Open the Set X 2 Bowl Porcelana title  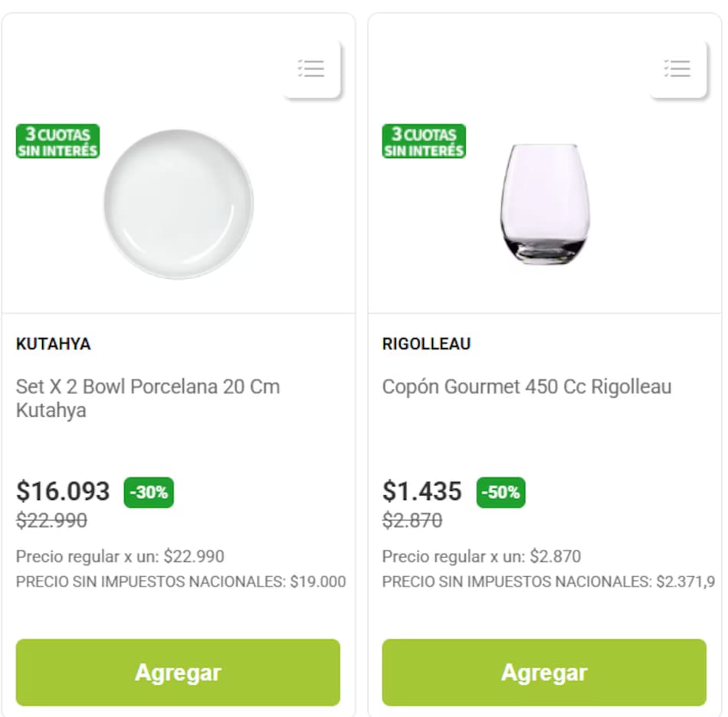pos(148,398)
